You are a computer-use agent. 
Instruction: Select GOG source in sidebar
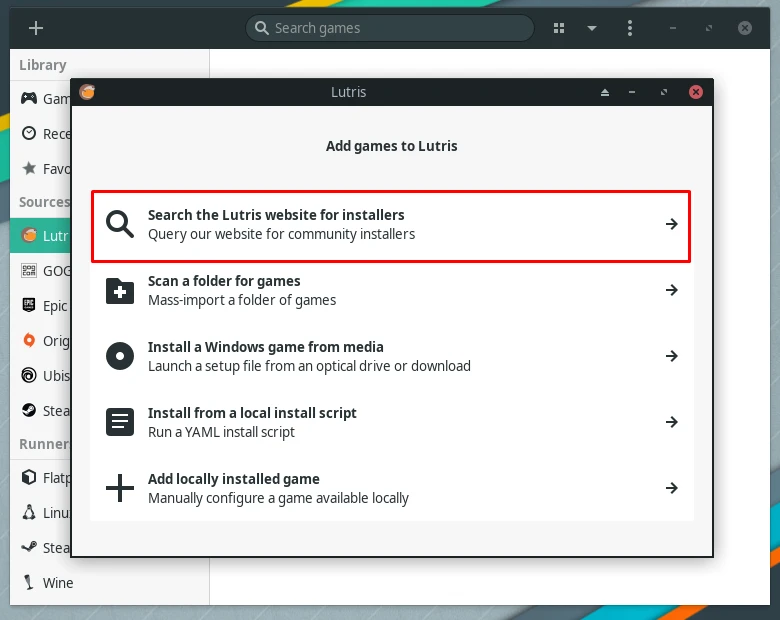pyautogui.click(x=41, y=271)
